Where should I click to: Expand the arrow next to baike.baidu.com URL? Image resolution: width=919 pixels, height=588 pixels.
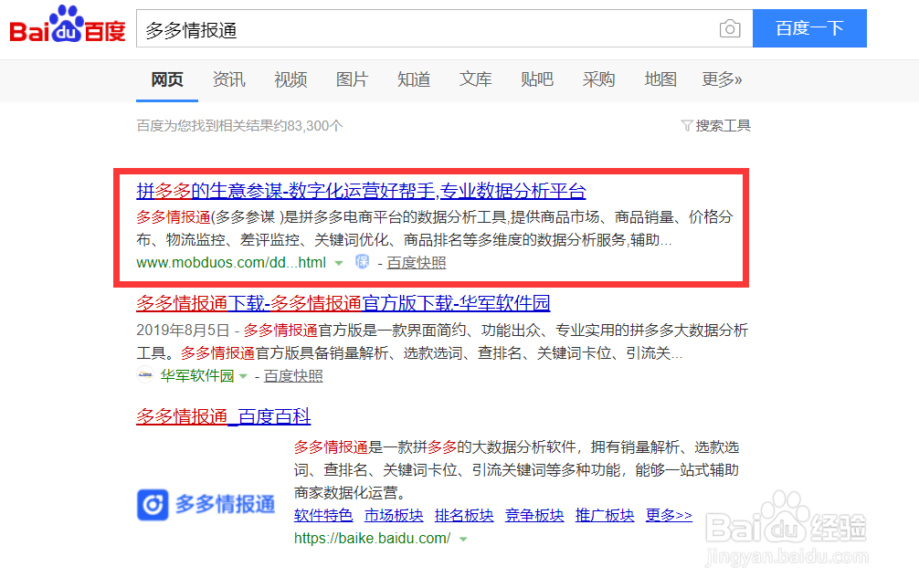pyautogui.click(x=463, y=539)
